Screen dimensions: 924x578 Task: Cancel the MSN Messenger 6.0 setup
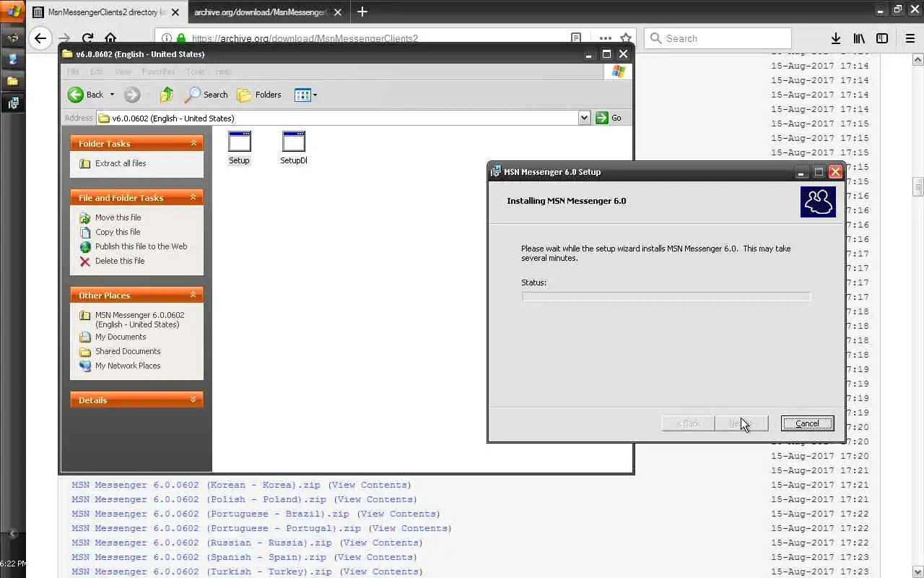click(807, 423)
